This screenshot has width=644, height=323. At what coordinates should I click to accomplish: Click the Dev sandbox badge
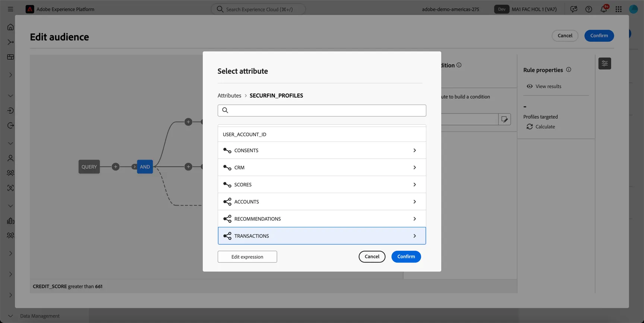click(x=502, y=9)
